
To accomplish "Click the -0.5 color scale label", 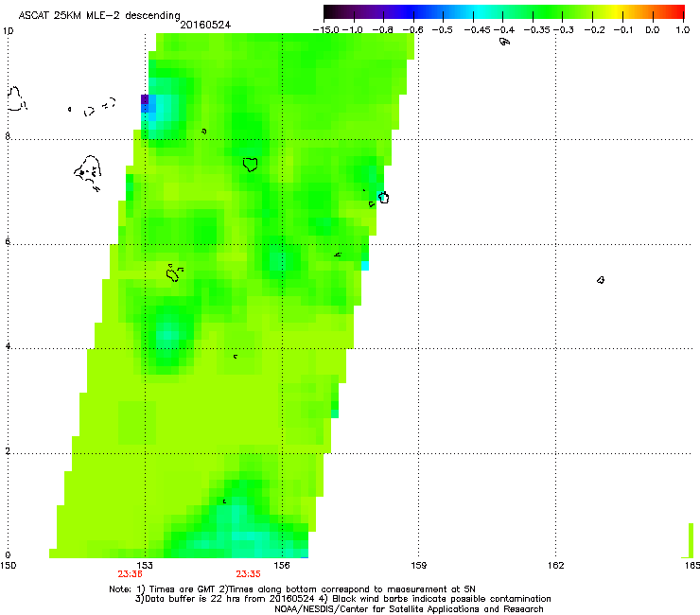I will pos(443,30).
